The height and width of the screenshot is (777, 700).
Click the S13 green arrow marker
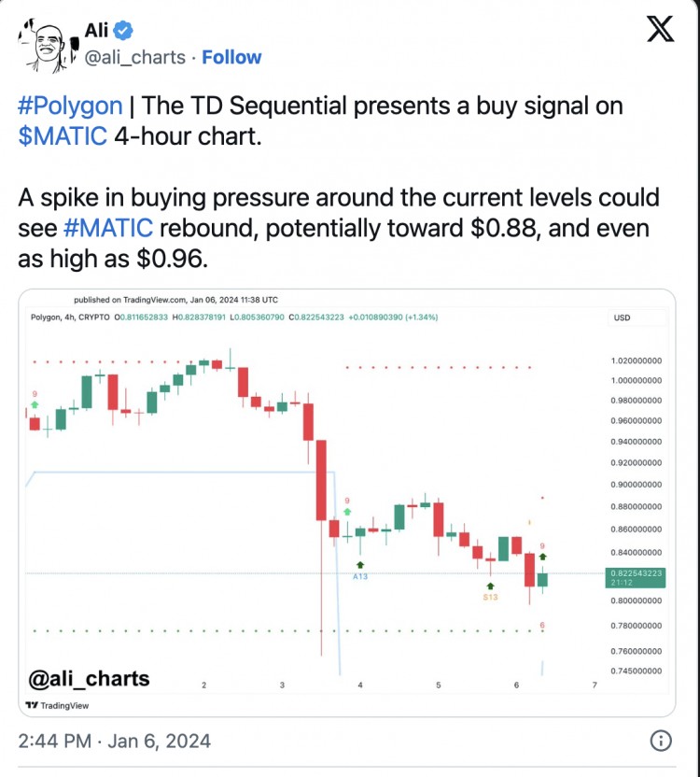pyautogui.click(x=490, y=586)
